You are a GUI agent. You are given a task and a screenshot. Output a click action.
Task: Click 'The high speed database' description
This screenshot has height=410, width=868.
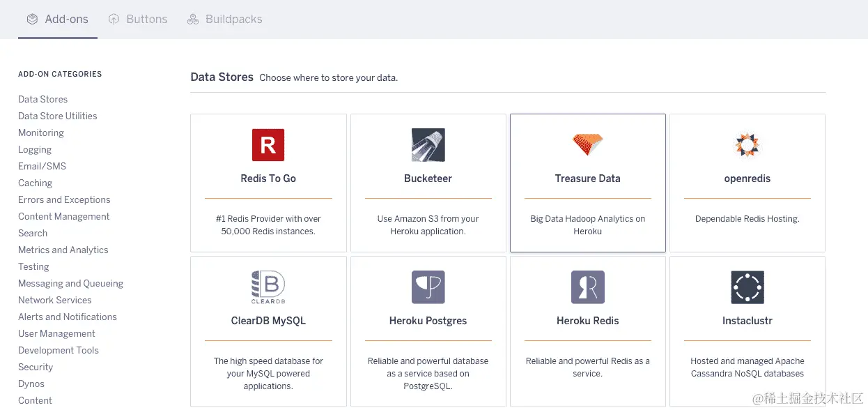point(268,374)
